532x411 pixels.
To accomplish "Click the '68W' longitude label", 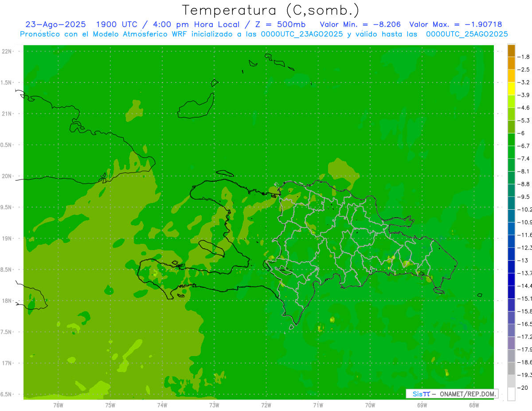I will (x=473, y=405).
